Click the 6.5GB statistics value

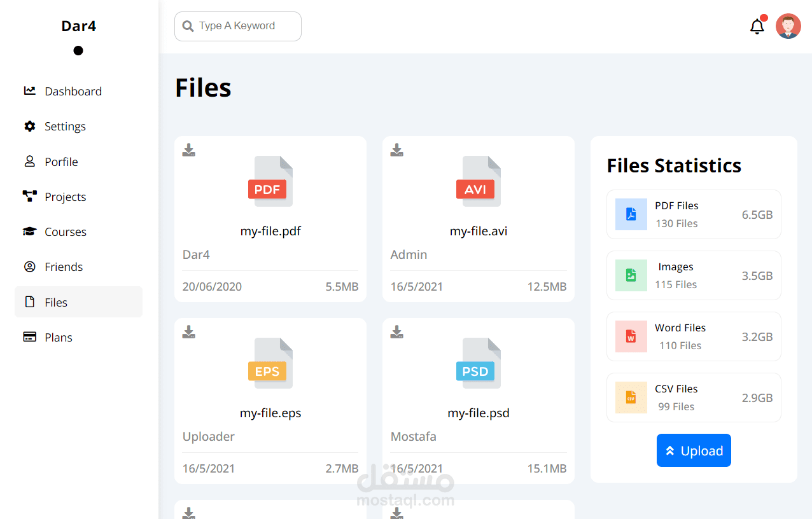point(757,214)
